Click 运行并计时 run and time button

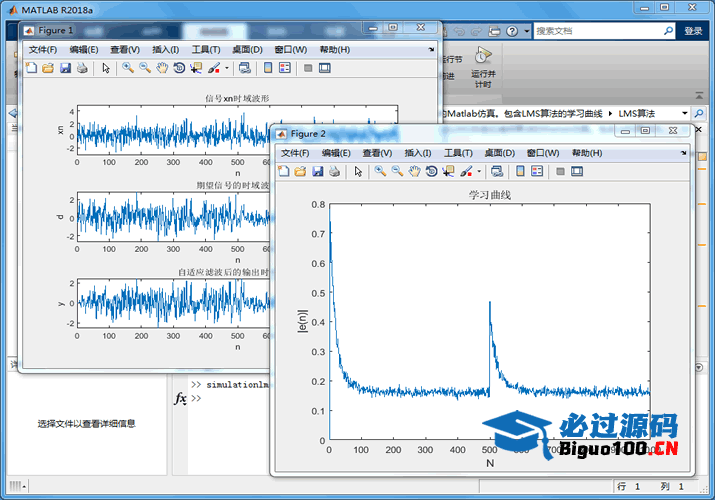click(x=483, y=67)
